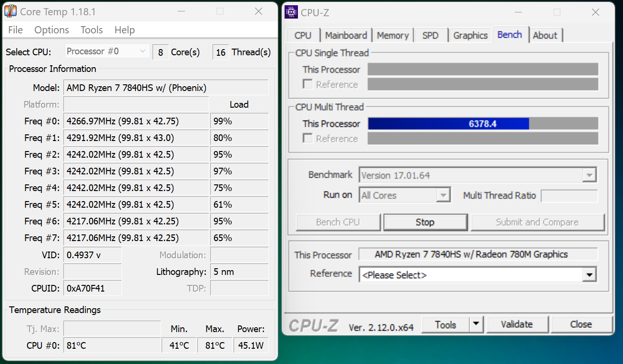The width and height of the screenshot is (623, 364).
Task: Toggle Single Thread Reference checkbox
Action: click(308, 84)
